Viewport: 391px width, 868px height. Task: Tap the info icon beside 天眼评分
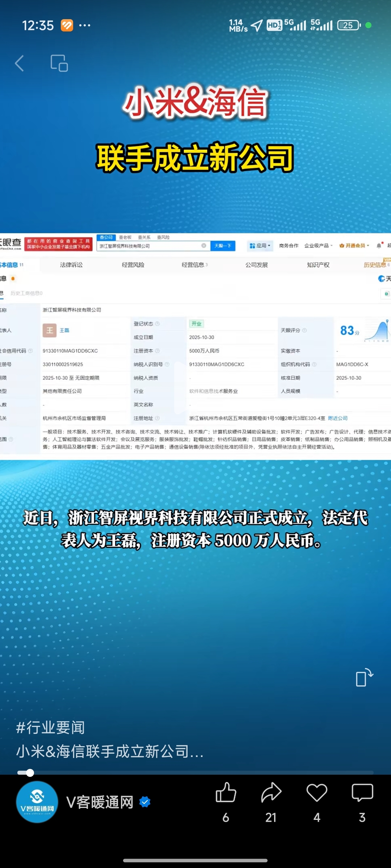[304, 330]
